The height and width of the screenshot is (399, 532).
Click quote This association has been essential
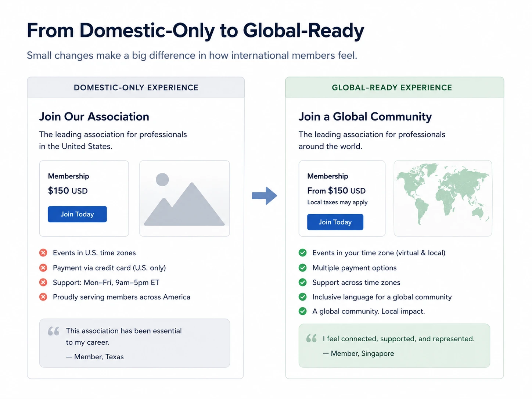pos(124,337)
